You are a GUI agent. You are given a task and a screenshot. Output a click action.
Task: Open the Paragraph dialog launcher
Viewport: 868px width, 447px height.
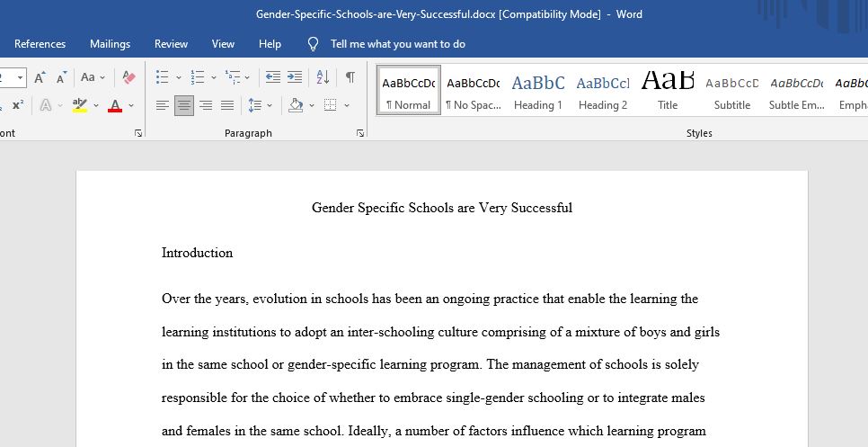click(x=360, y=133)
